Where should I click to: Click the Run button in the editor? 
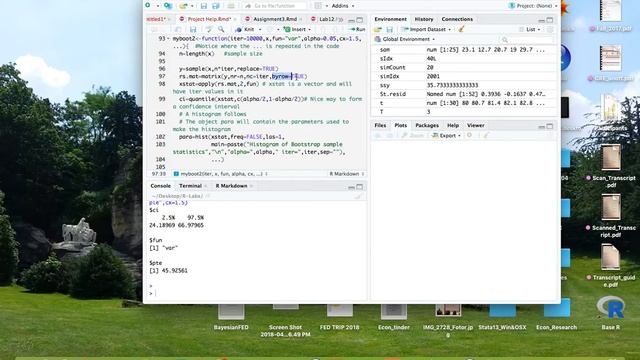(358, 29)
